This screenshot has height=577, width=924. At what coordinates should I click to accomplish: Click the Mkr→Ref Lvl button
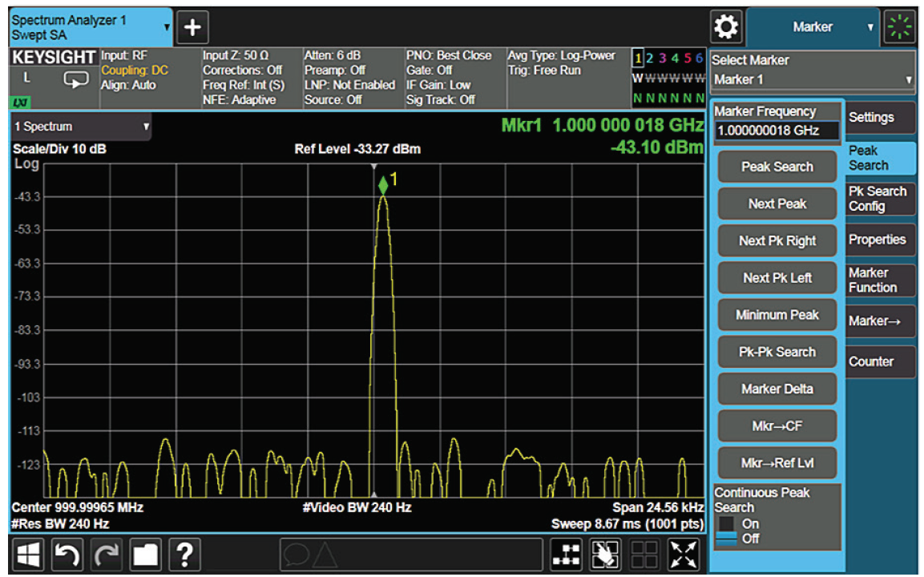point(777,463)
